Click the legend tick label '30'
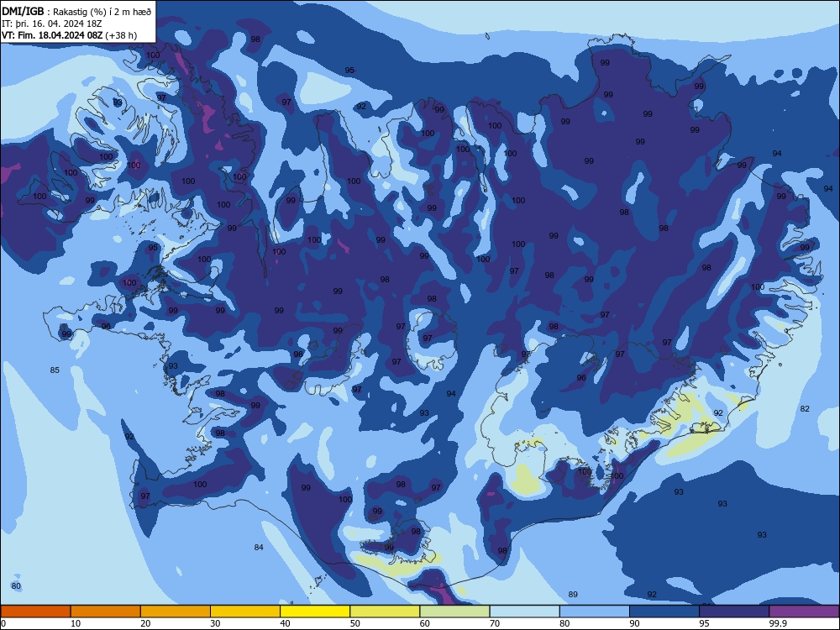This screenshot has width=840, height=630. [x=215, y=623]
